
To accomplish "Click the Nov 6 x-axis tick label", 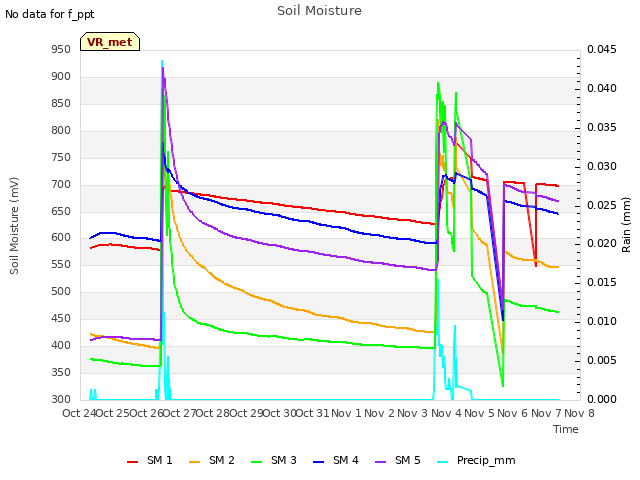I will (513, 413).
